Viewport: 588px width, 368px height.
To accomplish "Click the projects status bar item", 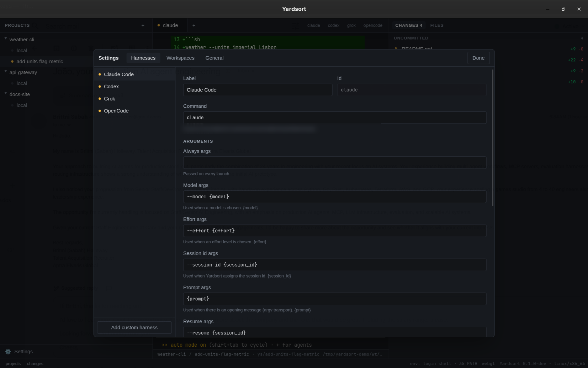I will point(13,364).
